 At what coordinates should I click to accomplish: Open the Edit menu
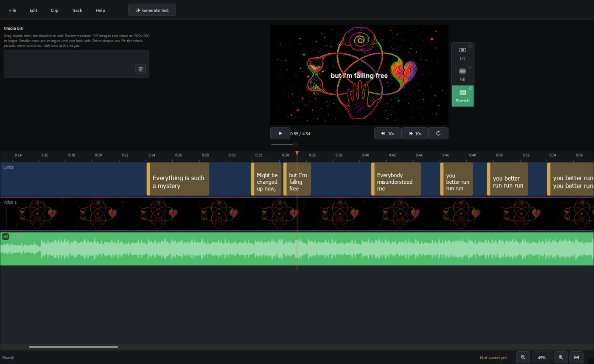[x=34, y=10]
